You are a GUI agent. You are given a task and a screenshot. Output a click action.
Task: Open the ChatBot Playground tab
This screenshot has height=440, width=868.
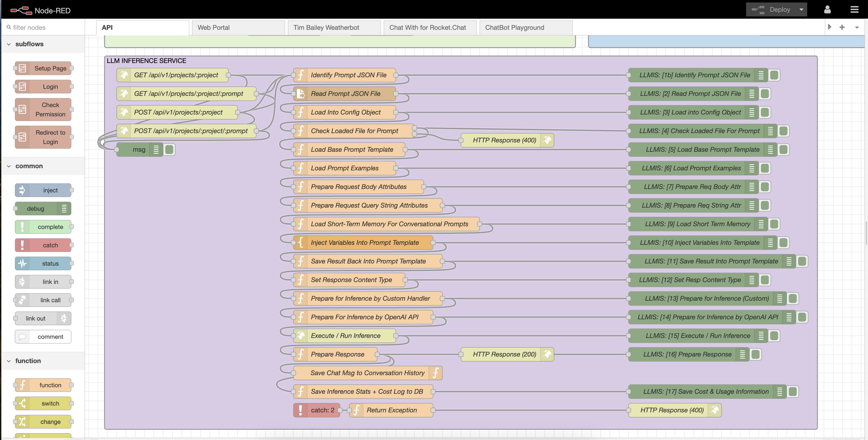pyautogui.click(x=526, y=28)
